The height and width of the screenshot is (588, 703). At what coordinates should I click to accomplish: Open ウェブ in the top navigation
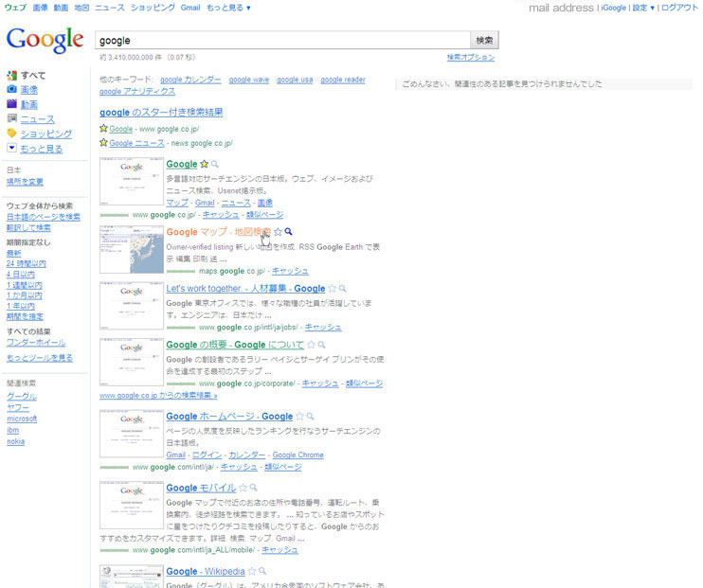point(16,8)
